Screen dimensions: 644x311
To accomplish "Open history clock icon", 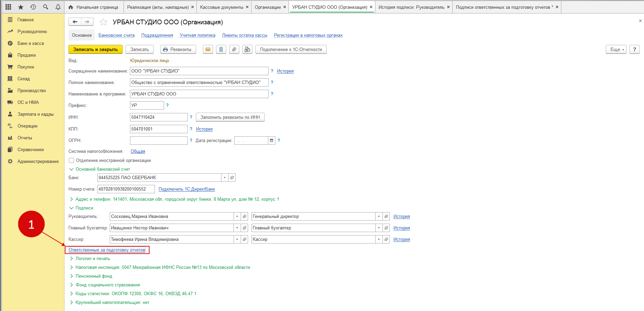I will point(33,7).
